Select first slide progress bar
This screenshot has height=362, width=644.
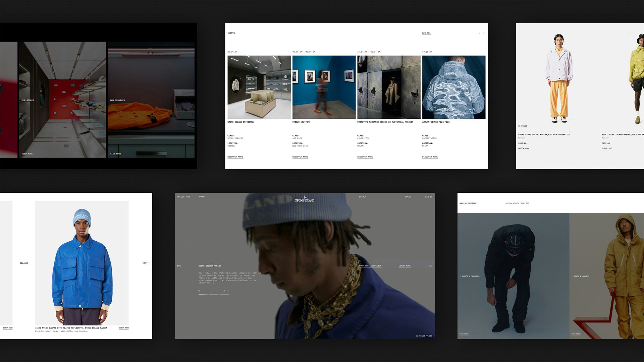[x=203, y=294]
